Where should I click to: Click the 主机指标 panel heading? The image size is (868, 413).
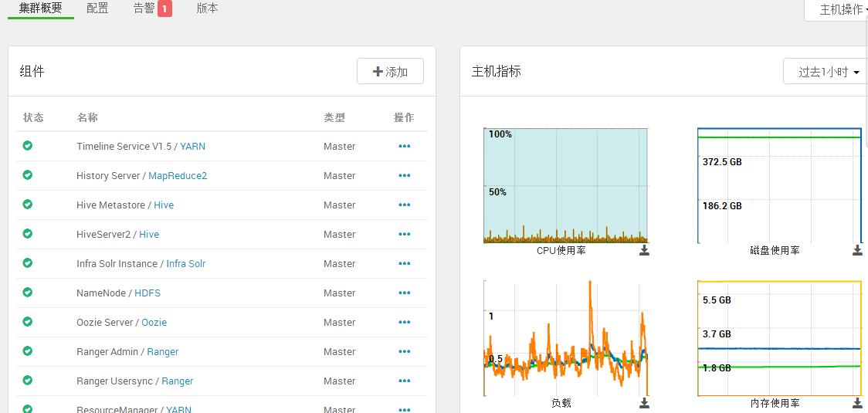tap(496, 71)
